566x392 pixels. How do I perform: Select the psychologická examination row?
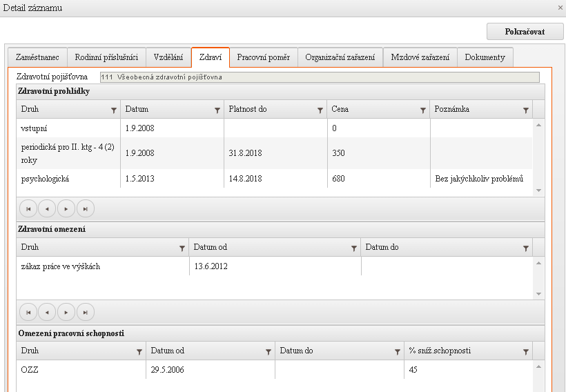click(x=276, y=179)
